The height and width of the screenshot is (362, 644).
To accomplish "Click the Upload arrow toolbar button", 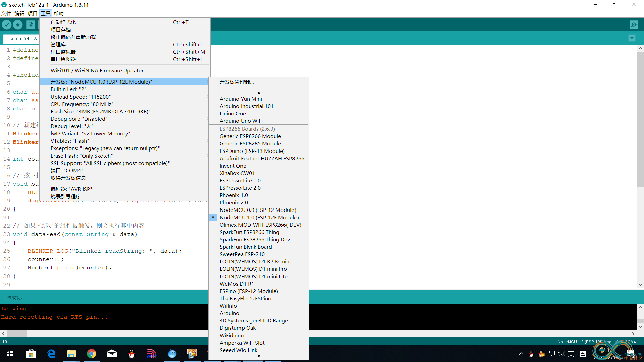I will pyautogui.click(x=18, y=25).
